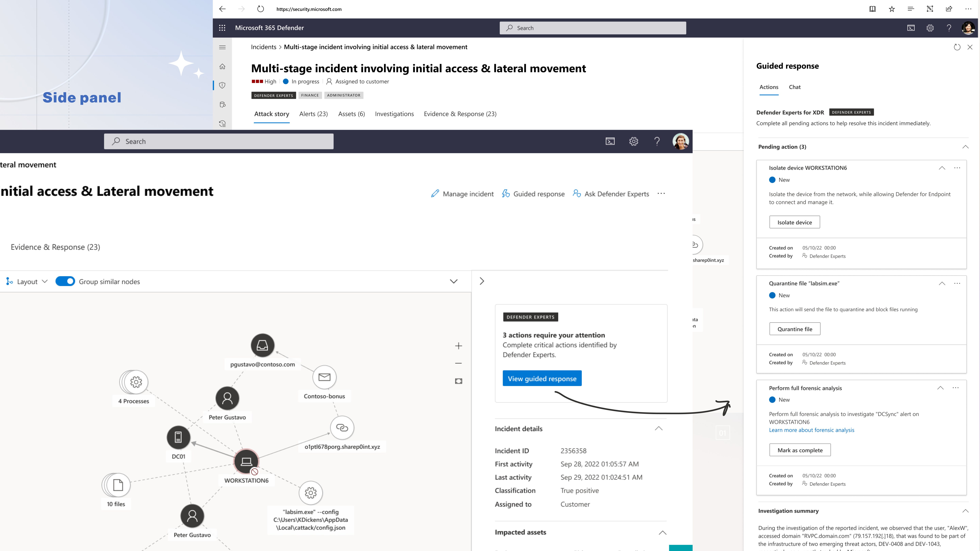Open the Layout dropdown
The width and height of the screenshot is (980, 551).
(27, 281)
